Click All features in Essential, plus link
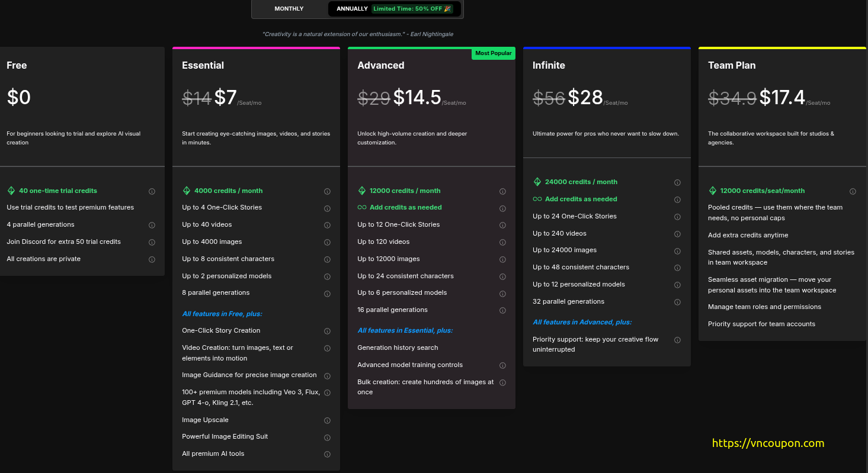 405,330
